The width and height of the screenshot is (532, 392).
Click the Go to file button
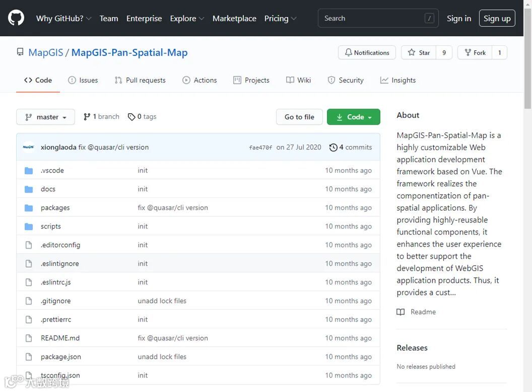(299, 117)
